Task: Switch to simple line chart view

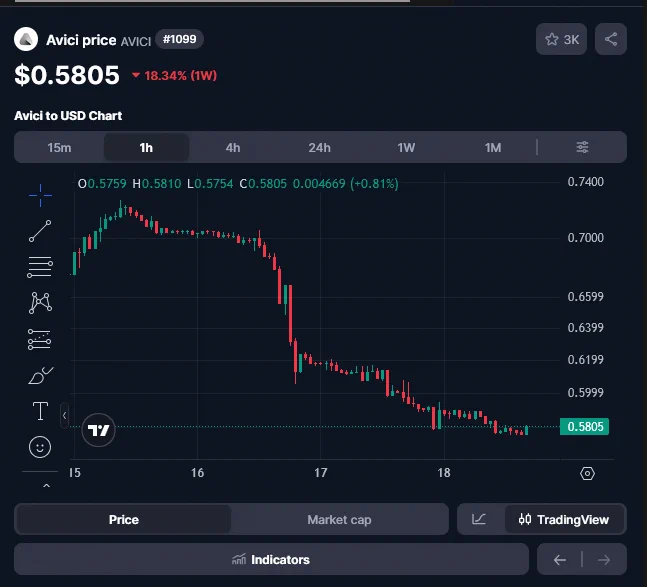Action: coord(479,519)
